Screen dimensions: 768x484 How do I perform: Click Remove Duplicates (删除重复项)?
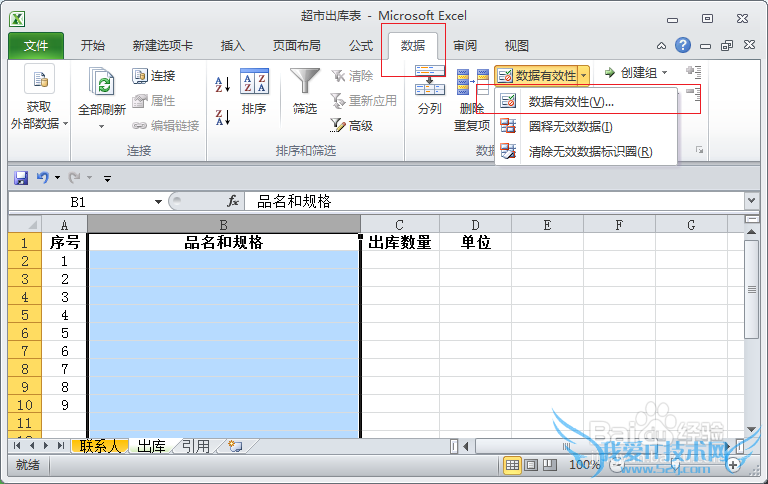[472, 100]
